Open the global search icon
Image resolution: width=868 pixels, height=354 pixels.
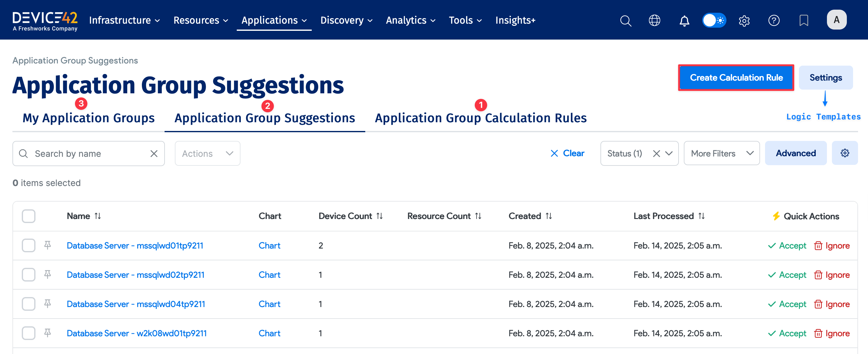[626, 20]
